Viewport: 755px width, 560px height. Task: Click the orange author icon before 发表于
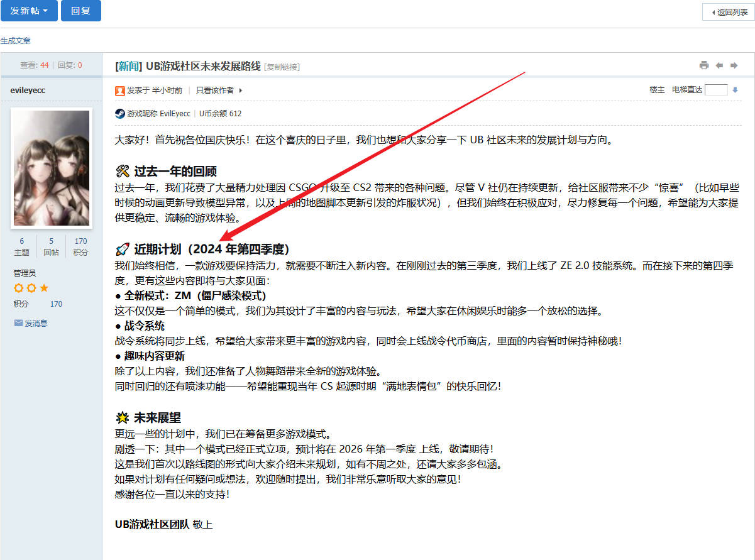[x=120, y=91]
